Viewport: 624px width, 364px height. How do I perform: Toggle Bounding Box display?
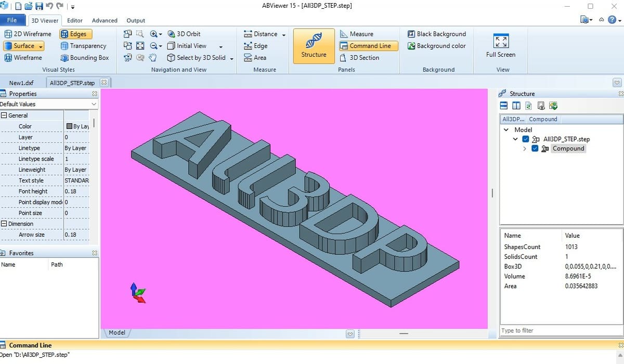point(85,58)
